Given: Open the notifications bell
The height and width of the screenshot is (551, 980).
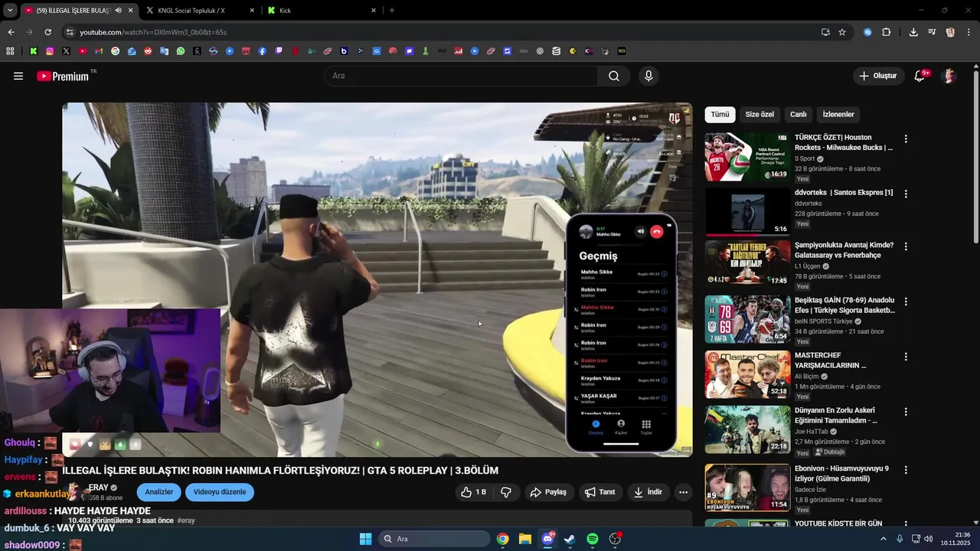Looking at the screenshot, I should pos(920,76).
